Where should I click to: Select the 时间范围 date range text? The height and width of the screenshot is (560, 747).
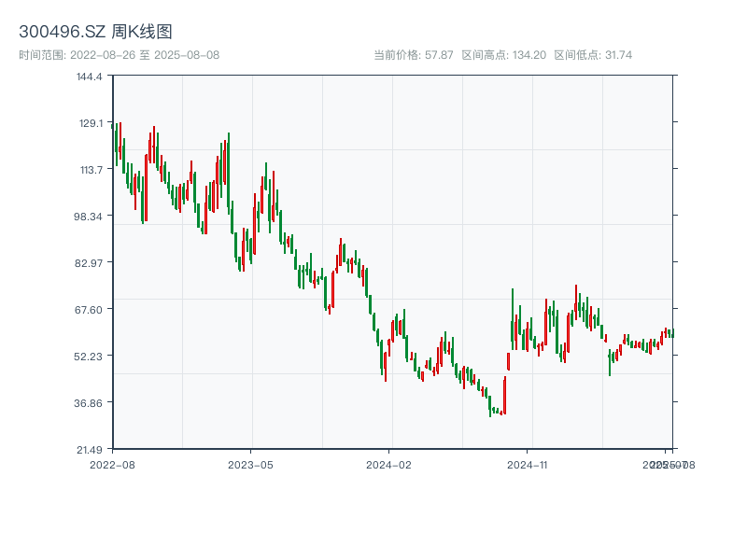coord(119,55)
